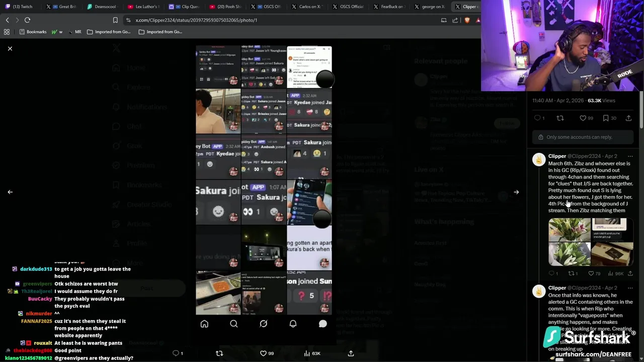
Task: Tap the messages icon in phone screenshot
Action: pos(323,324)
